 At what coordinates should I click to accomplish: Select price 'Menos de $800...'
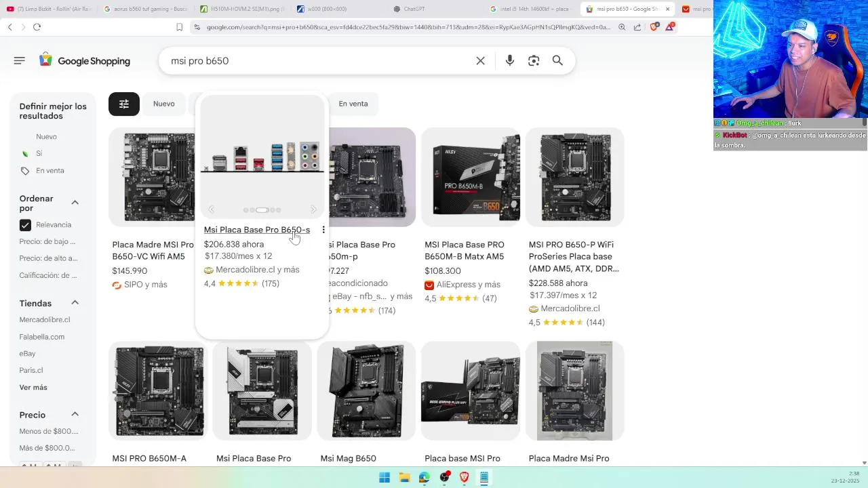coord(49,431)
